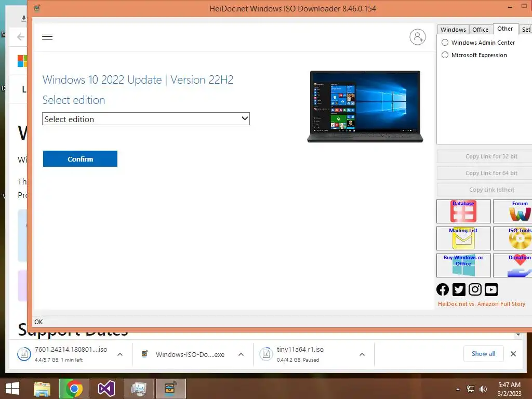Click Show all downloads button
The image size is (532, 399).
tap(484, 354)
